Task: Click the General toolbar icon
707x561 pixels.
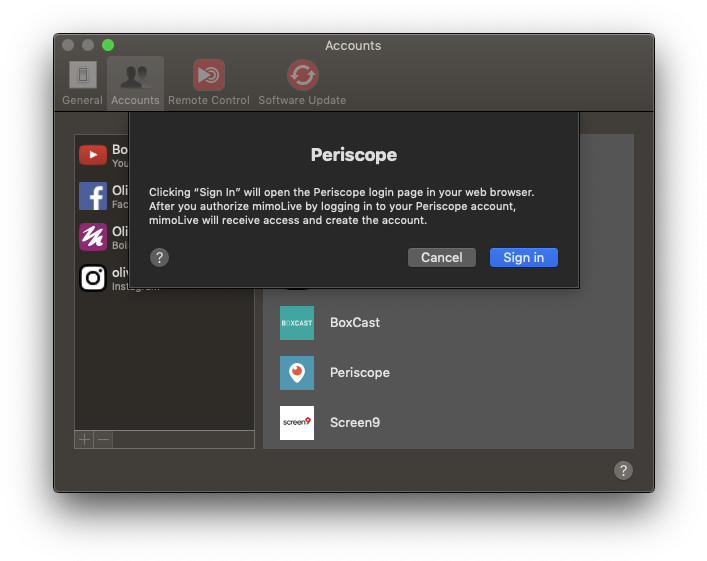Action: [x=83, y=74]
